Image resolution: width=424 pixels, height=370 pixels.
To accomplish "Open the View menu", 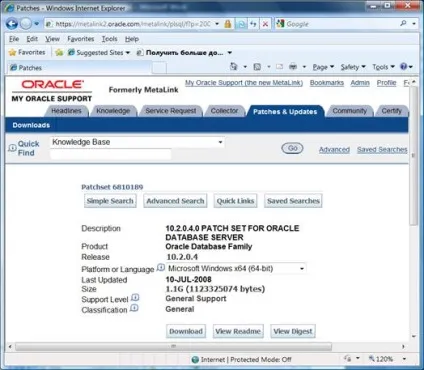I will pos(52,39).
